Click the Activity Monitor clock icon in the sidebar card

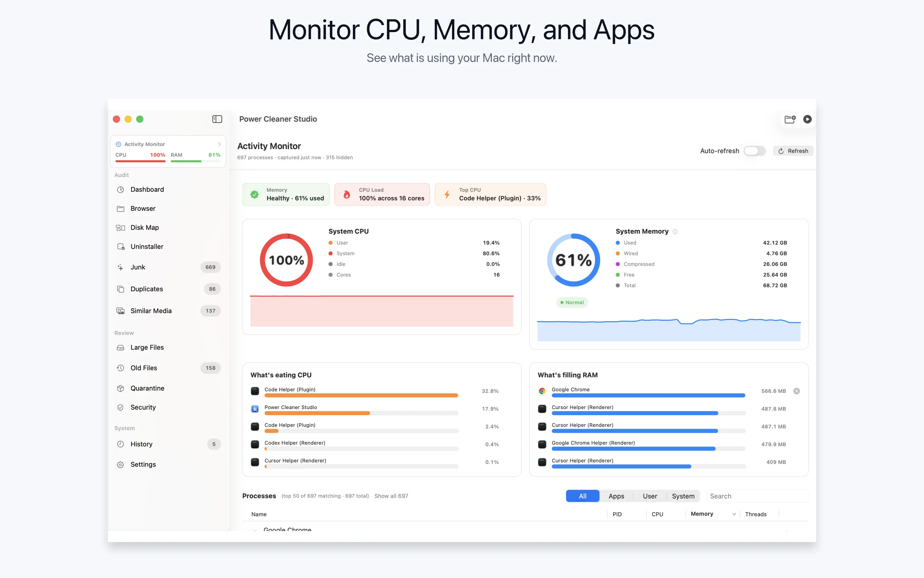point(118,144)
